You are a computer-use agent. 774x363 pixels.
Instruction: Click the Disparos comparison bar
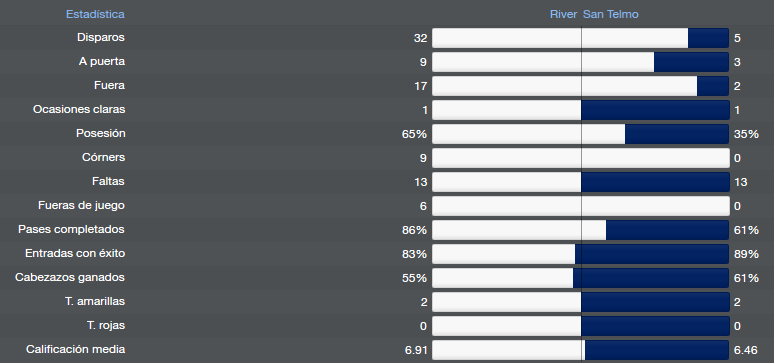click(x=580, y=38)
